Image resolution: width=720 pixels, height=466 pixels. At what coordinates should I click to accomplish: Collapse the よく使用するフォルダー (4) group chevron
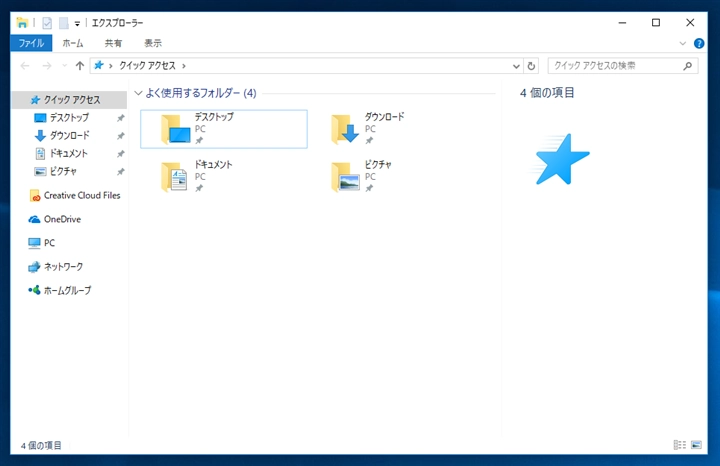[138, 93]
